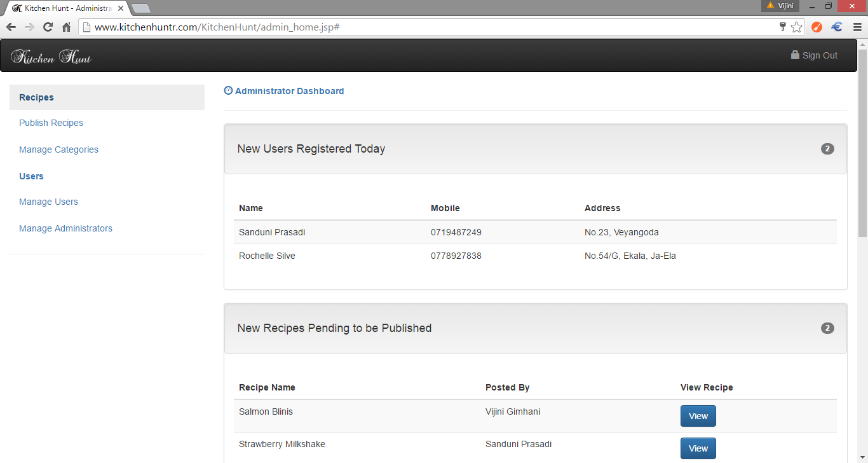Reload the page with the refresh icon
The height and width of the screenshot is (463, 868).
pos(48,27)
